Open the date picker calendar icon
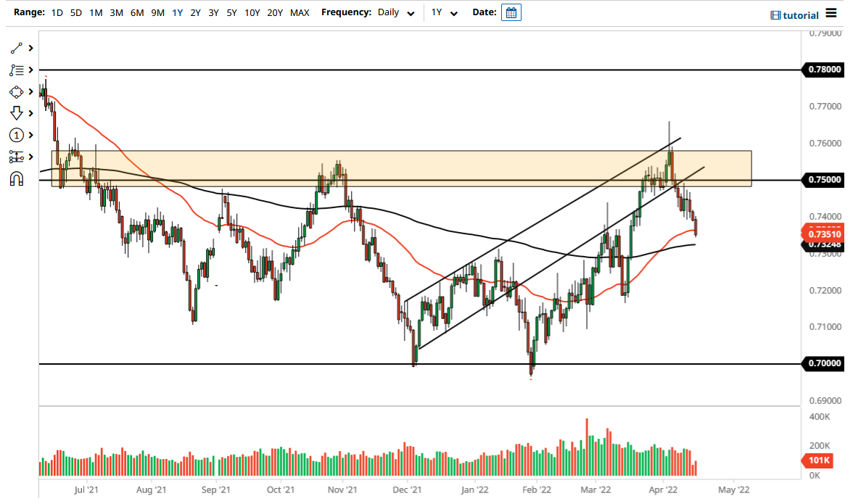 tap(511, 12)
